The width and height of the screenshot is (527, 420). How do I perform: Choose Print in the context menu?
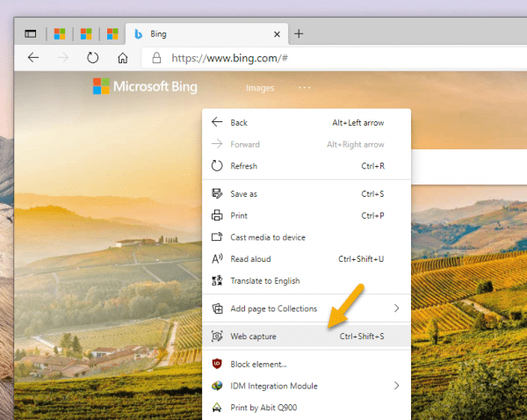click(307, 215)
